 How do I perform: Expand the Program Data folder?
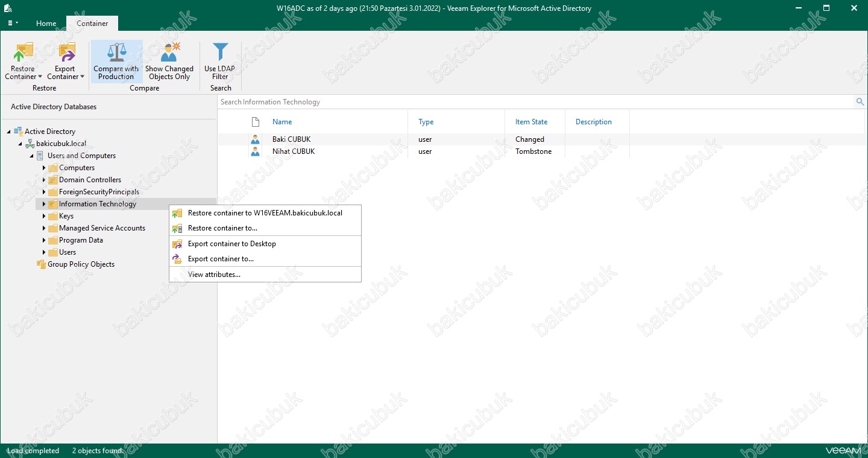click(x=44, y=240)
